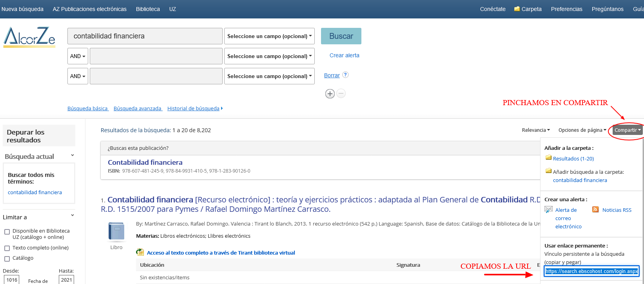Open third Seleccione un campo dropdown
The width and height of the screenshot is (644, 284).
coord(269,76)
